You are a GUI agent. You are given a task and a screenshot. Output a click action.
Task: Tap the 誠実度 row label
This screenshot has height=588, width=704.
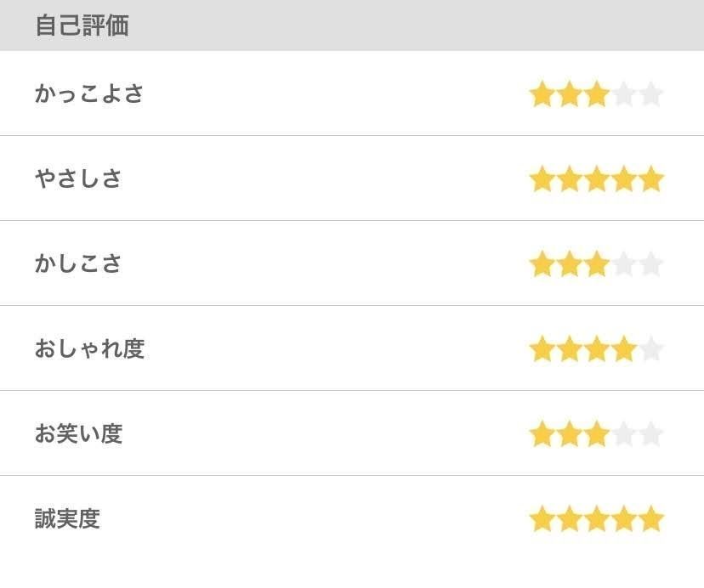[x=67, y=518]
